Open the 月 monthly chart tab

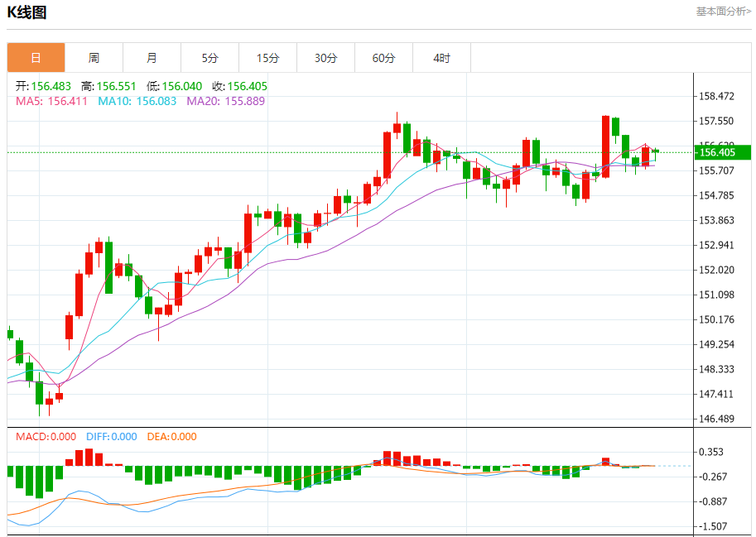coord(152,58)
